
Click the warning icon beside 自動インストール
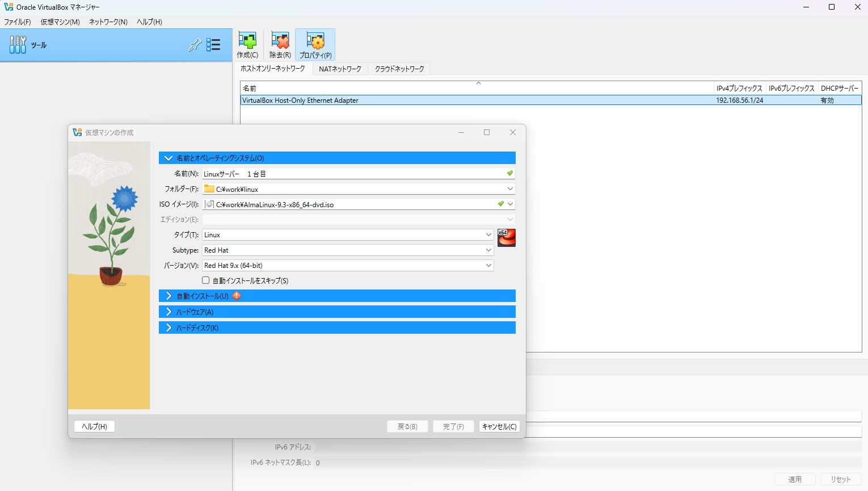click(237, 296)
